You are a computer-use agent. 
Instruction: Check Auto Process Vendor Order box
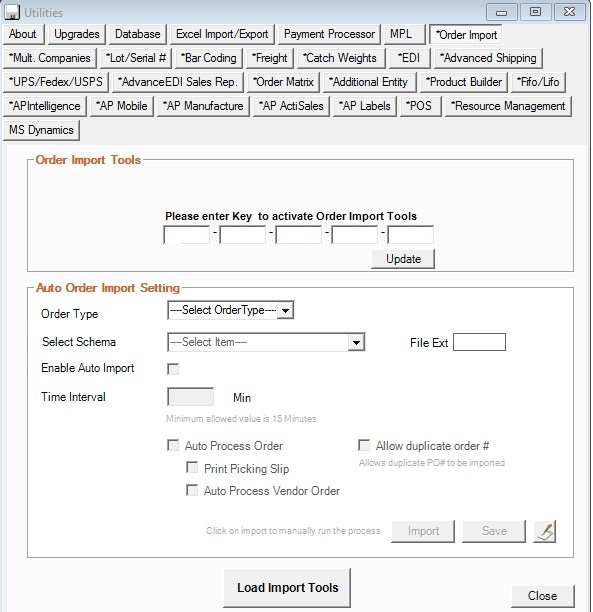click(x=192, y=490)
